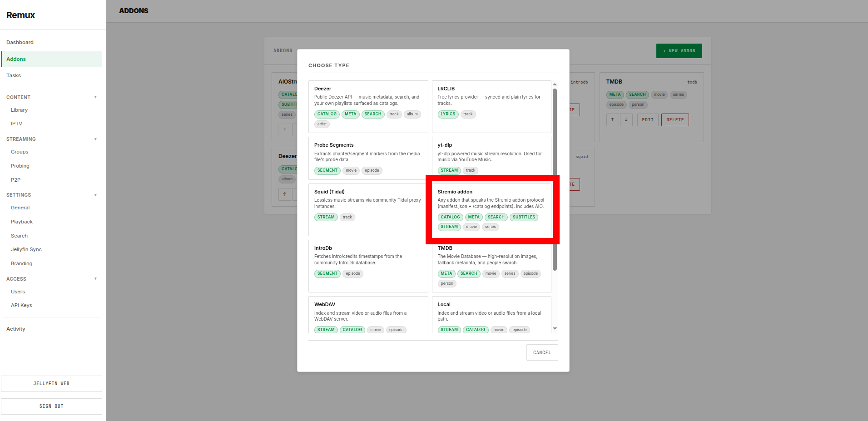
Task: Choose the Local addon type card
Action: [491, 315]
